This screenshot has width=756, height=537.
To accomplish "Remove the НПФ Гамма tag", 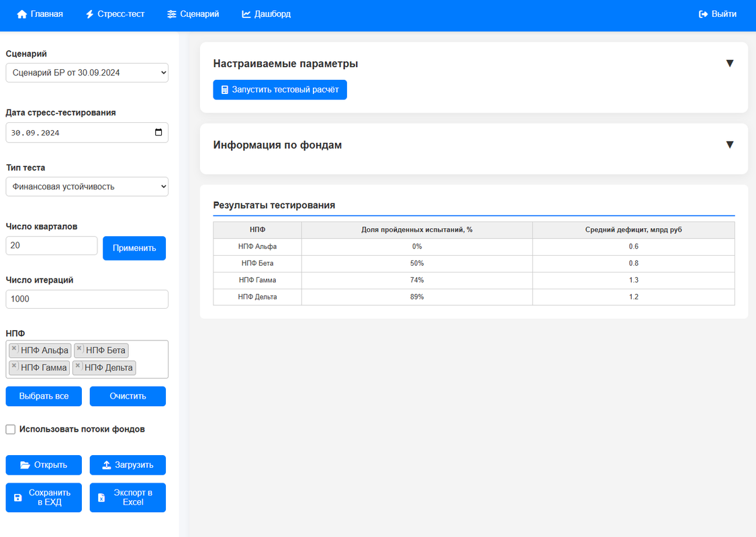I will point(14,366).
